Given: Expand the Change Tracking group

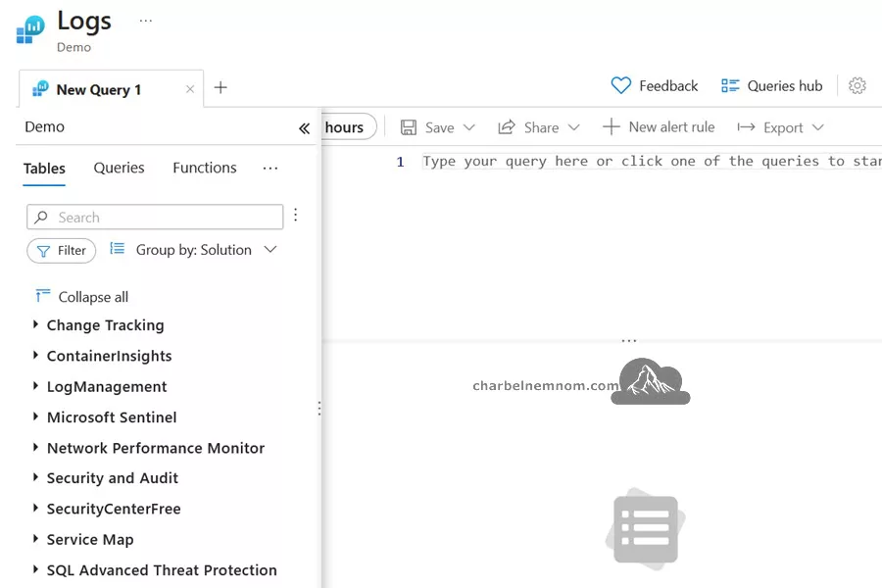Looking at the screenshot, I should 35,324.
